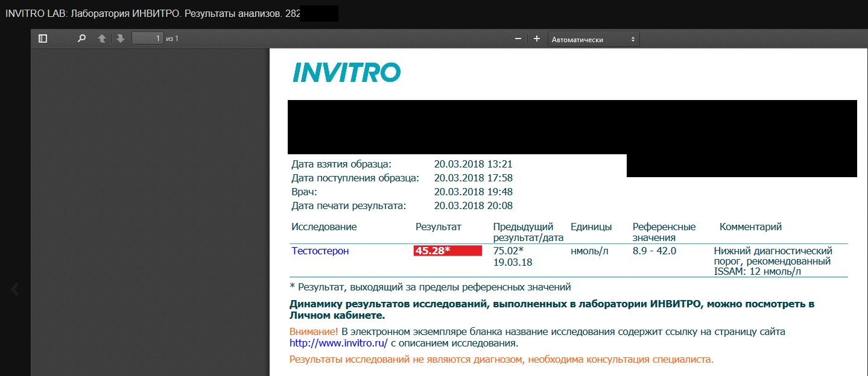Viewport: 868px width, 376px height.
Task: Click the Результат column header
Action: [438, 227]
